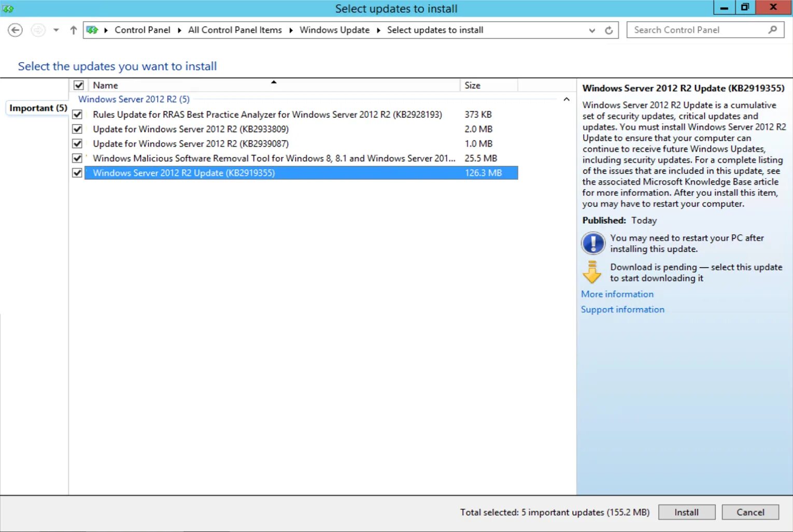This screenshot has width=793, height=532.
Task: Uncheck Update KB2939087 checkbox
Action: pyautogui.click(x=77, y=143)
